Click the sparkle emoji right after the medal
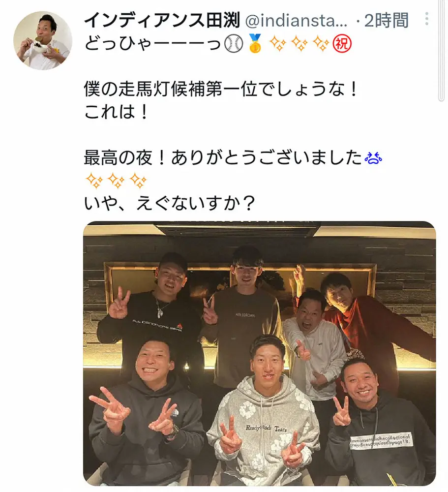Viewport: 448px width, 492px height. click(x=278, y=44)
